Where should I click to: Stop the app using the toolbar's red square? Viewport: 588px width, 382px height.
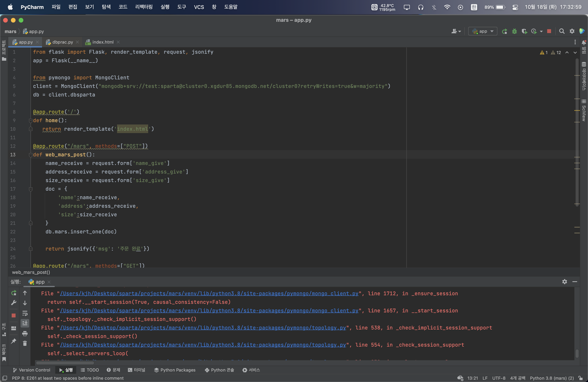(549, 31)
